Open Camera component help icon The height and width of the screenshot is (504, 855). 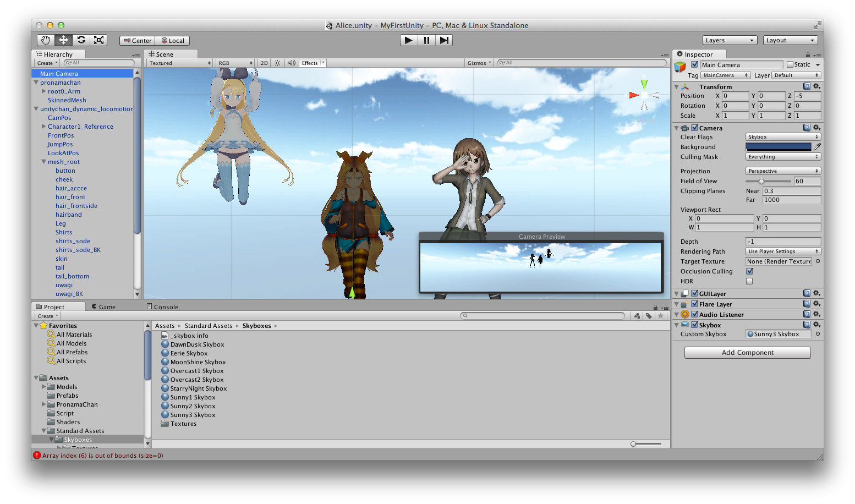pyautogui.click(x=807, y=128)
